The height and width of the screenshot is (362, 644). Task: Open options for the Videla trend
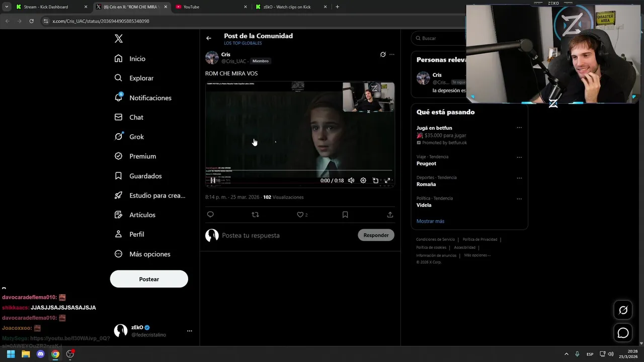tap(519, 199)
